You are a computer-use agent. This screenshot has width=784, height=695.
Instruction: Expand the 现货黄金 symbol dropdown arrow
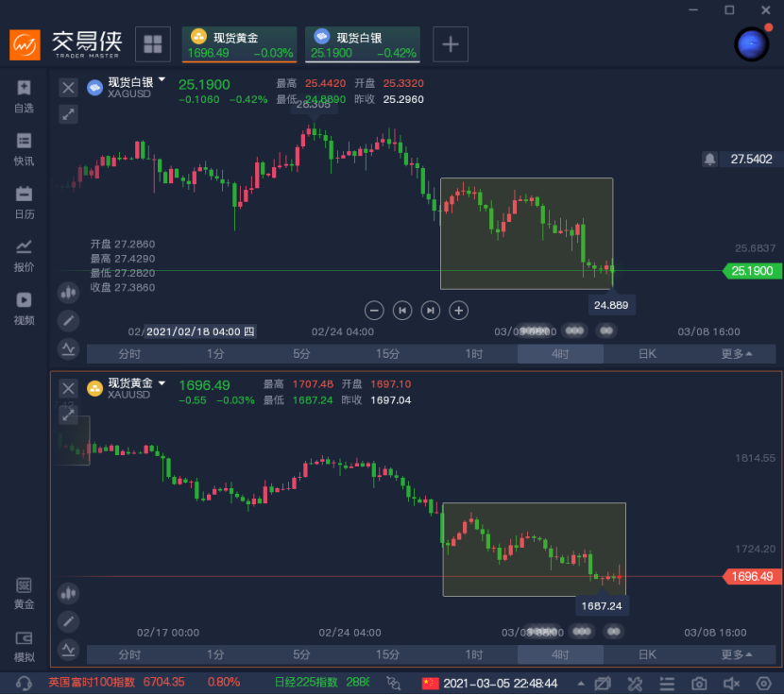162,383
